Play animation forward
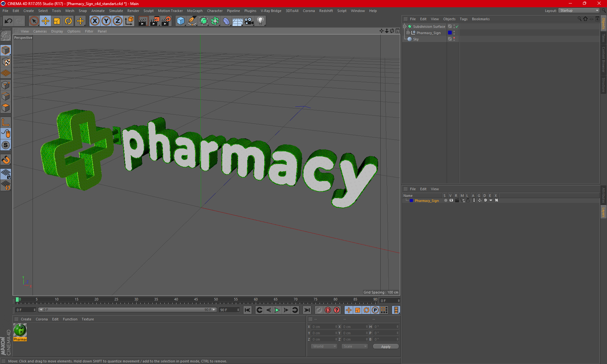The width and height of the screenshot is (607, 364). tap(277, 310)
